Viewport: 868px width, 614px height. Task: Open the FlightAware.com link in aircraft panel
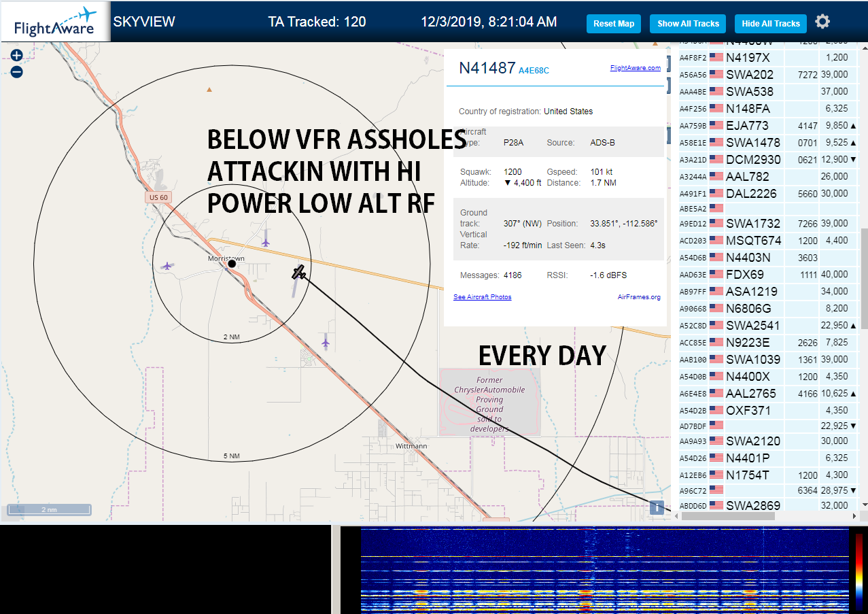click(635, 68)
